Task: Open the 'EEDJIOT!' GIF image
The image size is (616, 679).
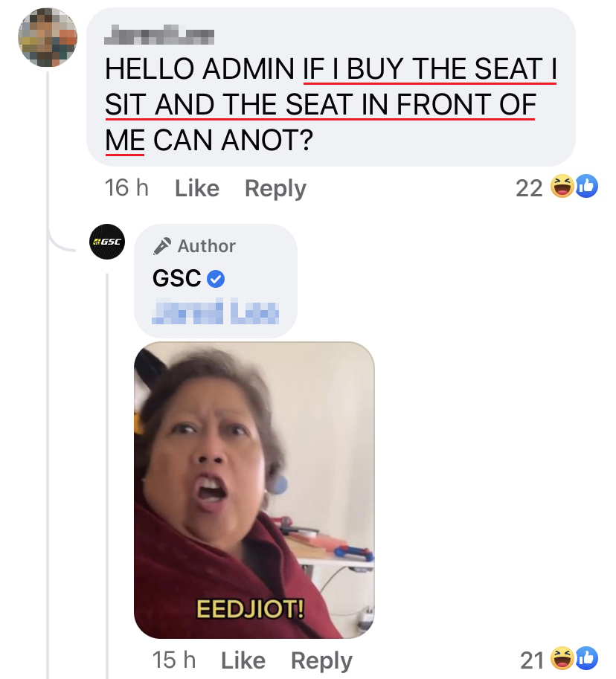Action: (x=254, y=490)
